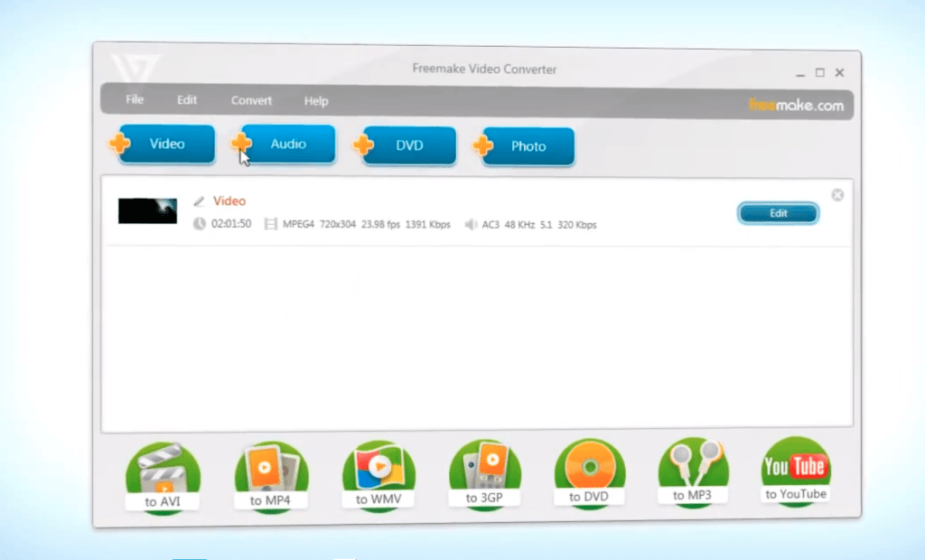This screenshot has width=925, height=560.
Task: Open the File menu
Action: [134, 100]
